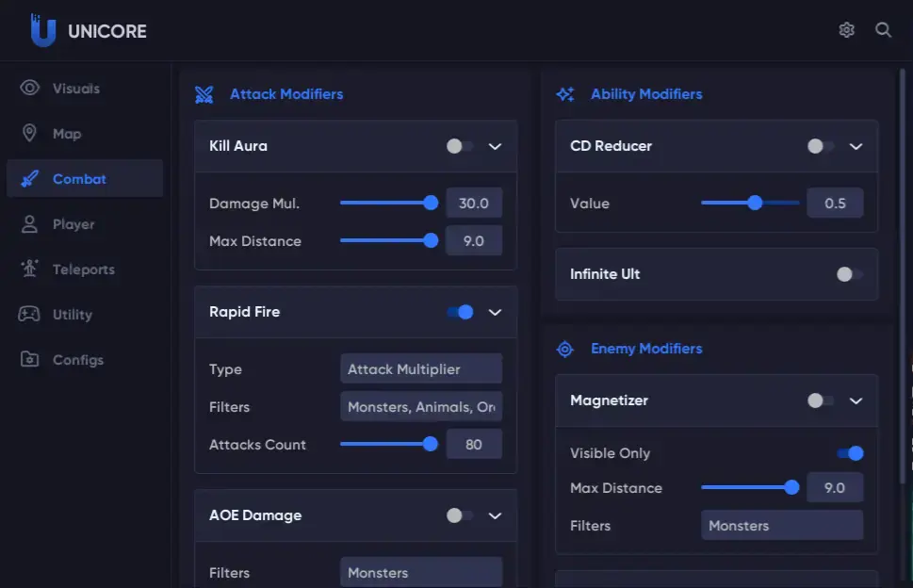Click the Damage Mul. 30.0 value field
This screenshot has height=588, width=913.
[474, 204]
